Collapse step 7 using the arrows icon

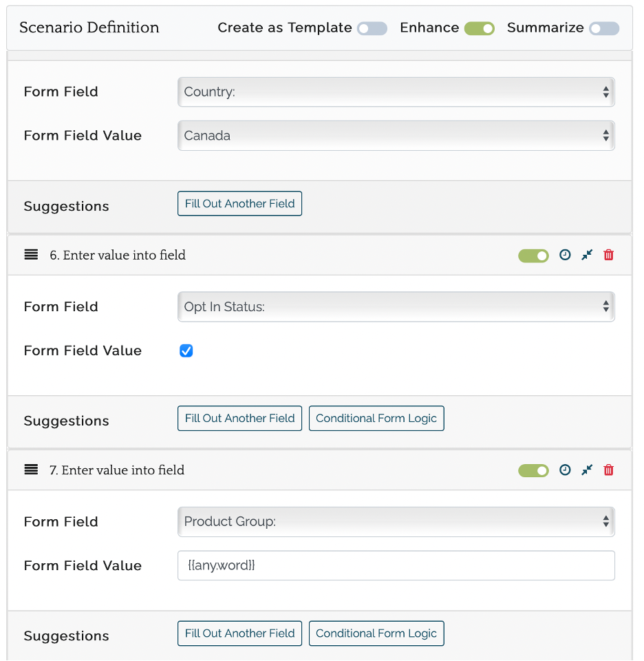point(587,470)
